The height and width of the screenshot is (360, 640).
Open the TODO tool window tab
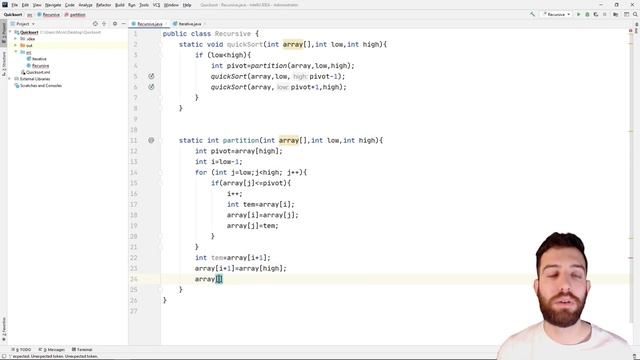click(x=21, y=349)
